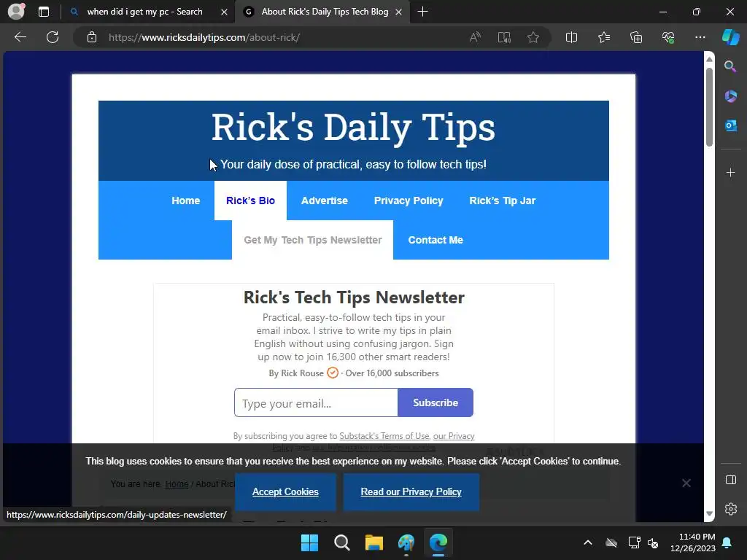View site information lock icon
This screenshot has height=560, width=747.
pos(92,37)
